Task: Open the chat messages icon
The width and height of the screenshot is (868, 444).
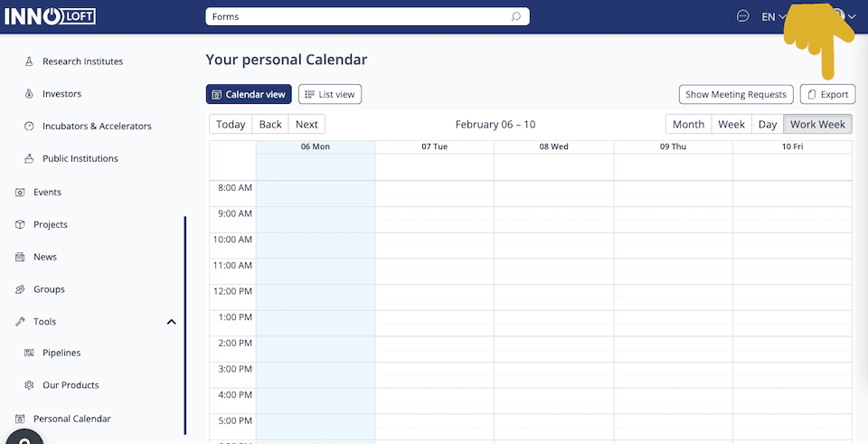Action: 743,16
